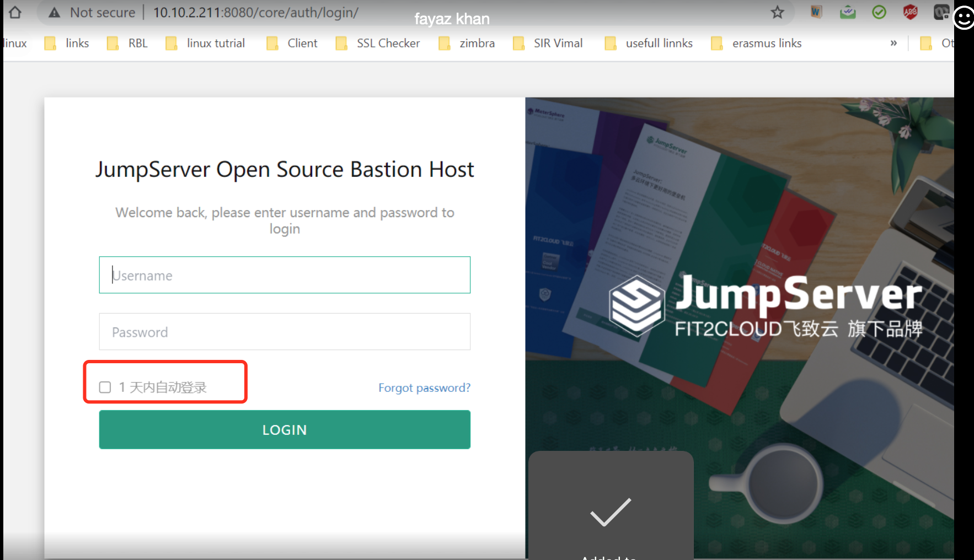Focus the Username input field
The width and height of the screenshot is (974, 560).
[285, 275]
